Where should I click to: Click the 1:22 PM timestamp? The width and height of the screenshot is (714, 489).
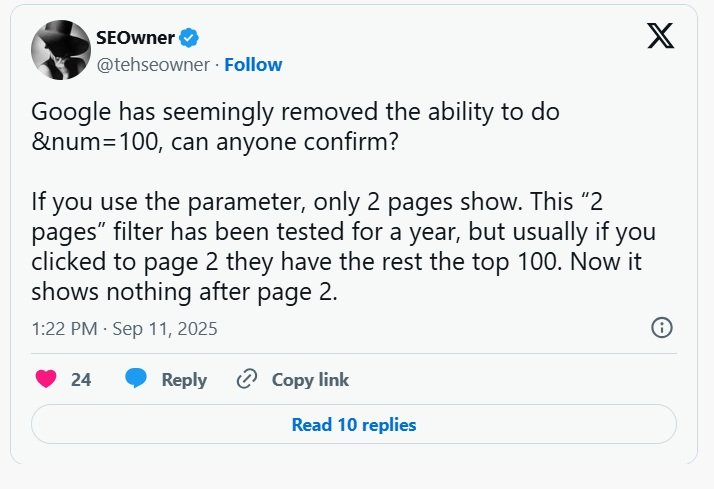(x=62, y=328)
